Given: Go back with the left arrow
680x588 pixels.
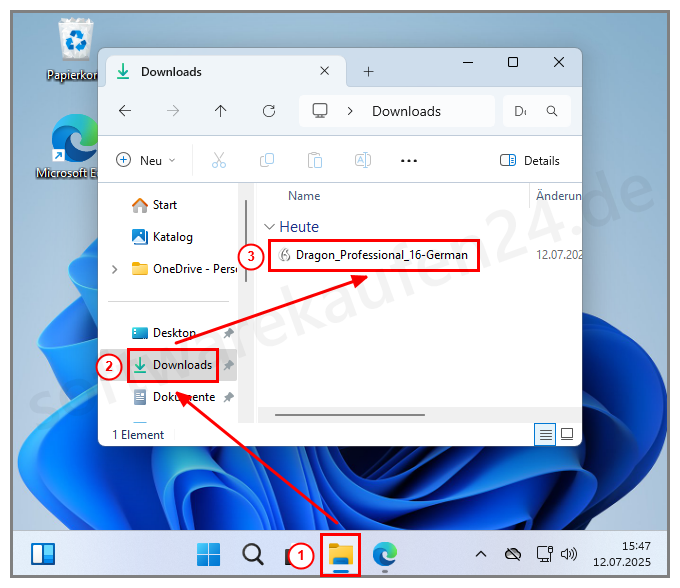Looking at the screenshot, I should pos(125,111).
